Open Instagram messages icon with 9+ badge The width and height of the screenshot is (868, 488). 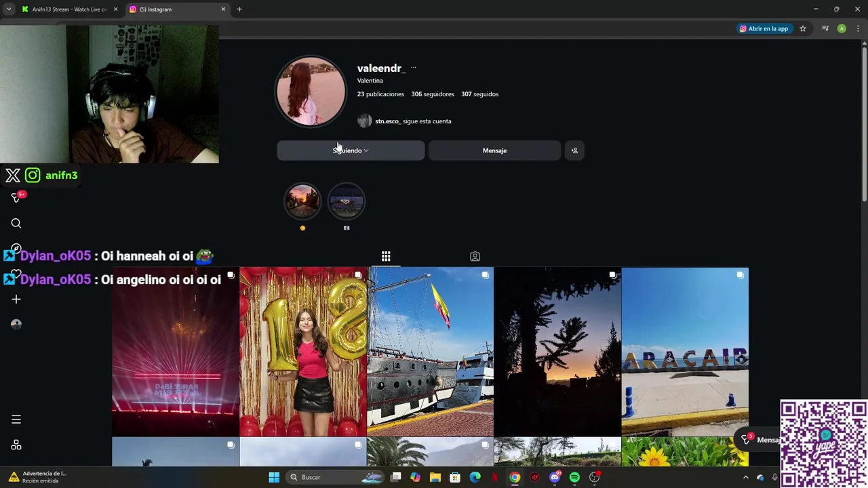coord(17,197)
